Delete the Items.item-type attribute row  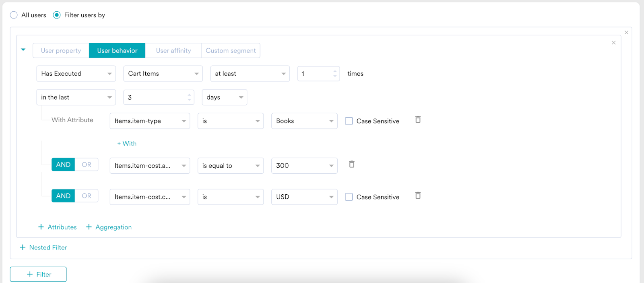(x=418, y=120)
